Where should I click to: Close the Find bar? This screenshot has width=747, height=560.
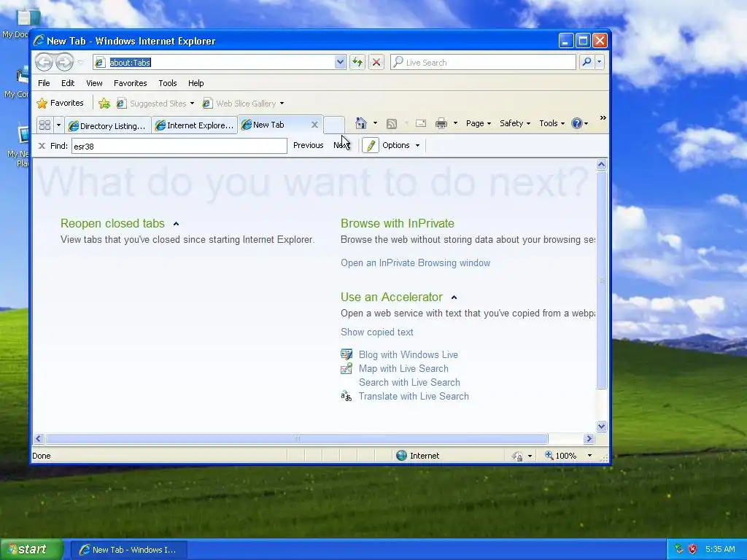tap(42, 146)
